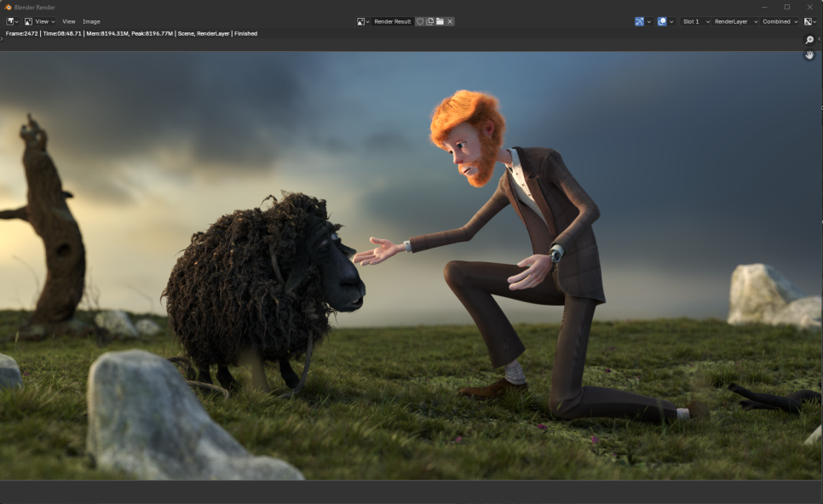Click the Blender logo in title bar
This screenshot has width=823, height=504.
pyautogui.click(x=8, y=7)
